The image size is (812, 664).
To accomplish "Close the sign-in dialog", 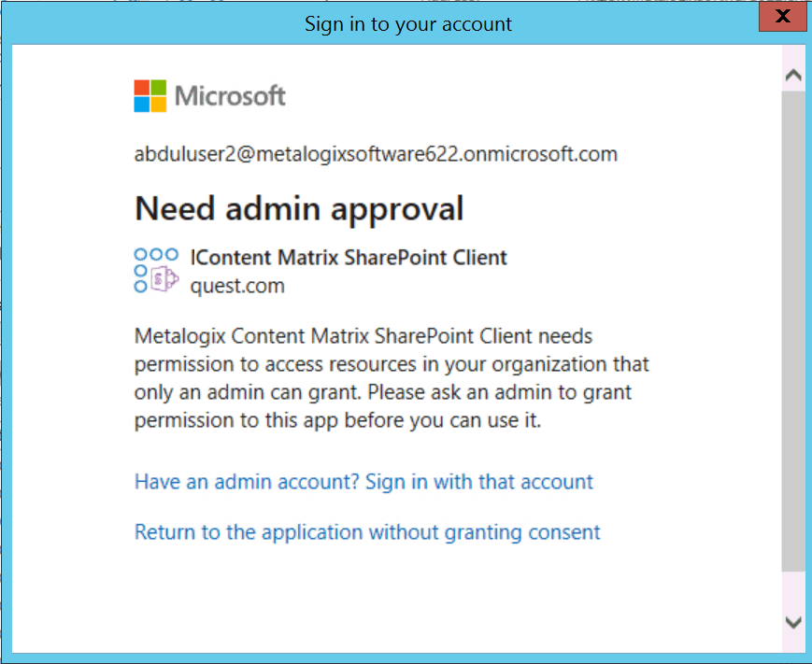I will click(x=782, y=16).
